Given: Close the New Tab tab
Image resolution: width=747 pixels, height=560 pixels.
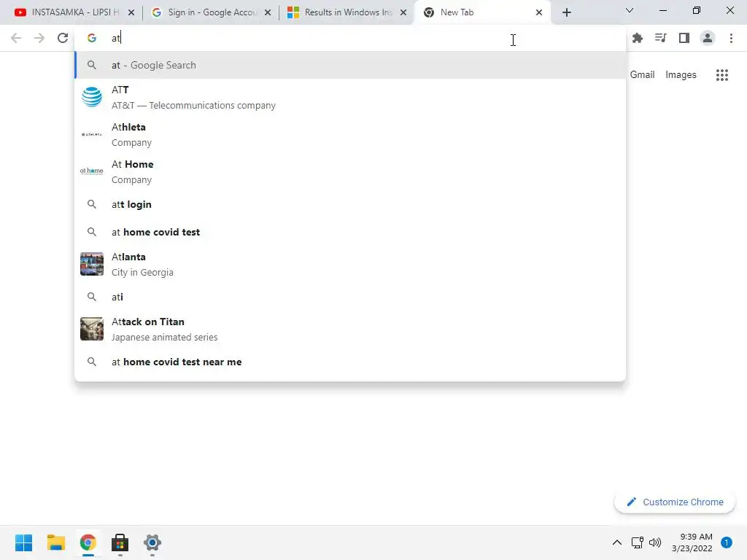Looking at the screenshot, I should tap(539, 12).
